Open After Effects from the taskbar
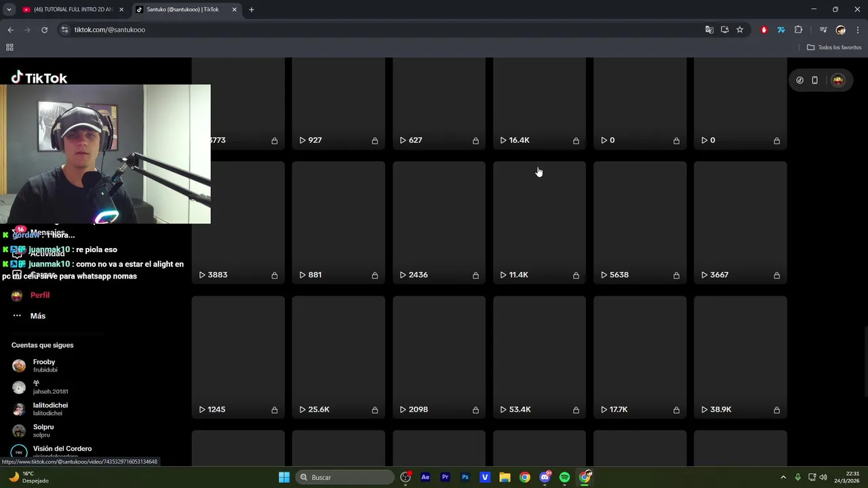The width and height of the screenshot is (868, 488). [x=425, y=477]
